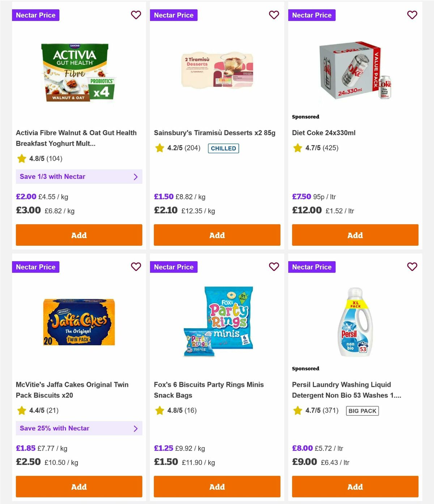Click the star rating icon for Diet Coke
This screenshot has width=434, height=504.
click(297, 148)
